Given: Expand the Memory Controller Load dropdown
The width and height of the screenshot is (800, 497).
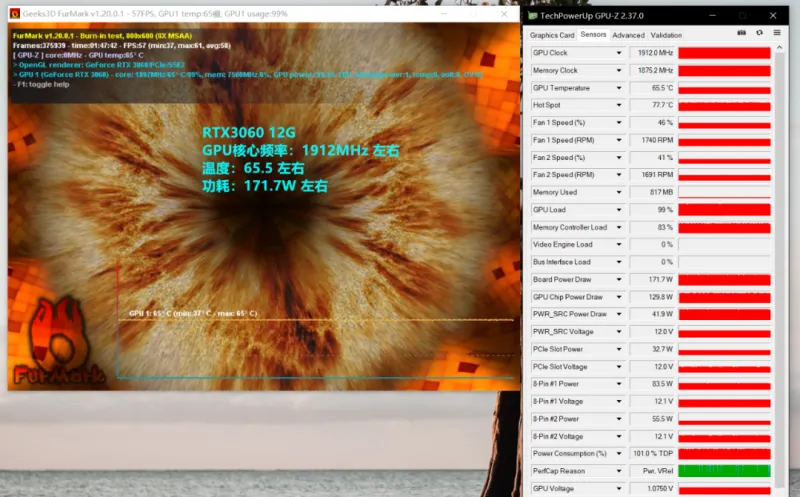Looking at the screenshot, I should pos(619,227).
